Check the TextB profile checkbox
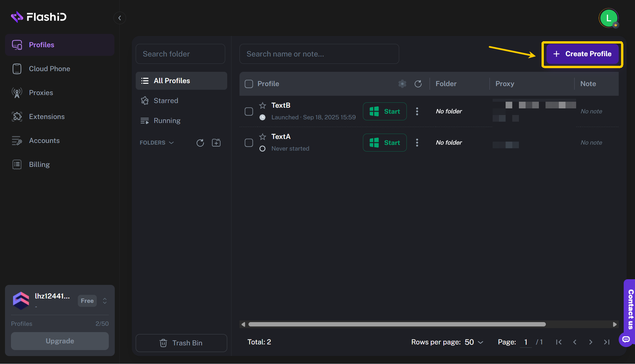The image size is (635, 364). coord(249,111)
